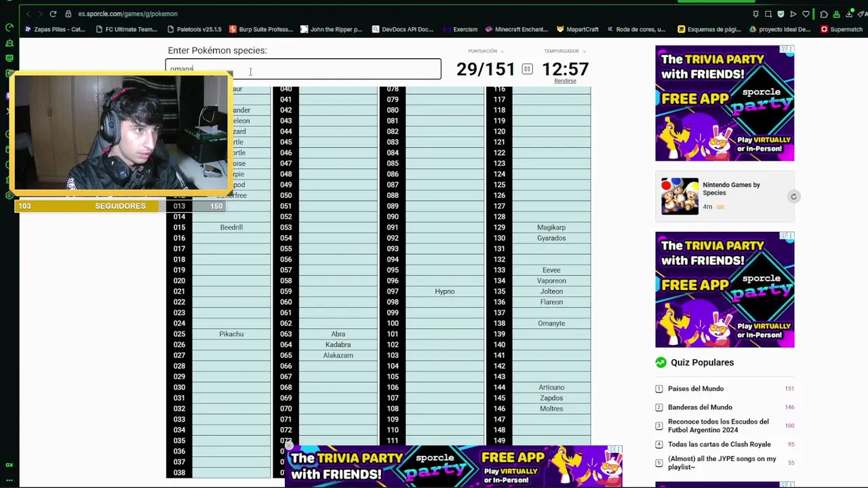Click the site padlock icon
868x488 pixels.
click(x=68, y=14)
